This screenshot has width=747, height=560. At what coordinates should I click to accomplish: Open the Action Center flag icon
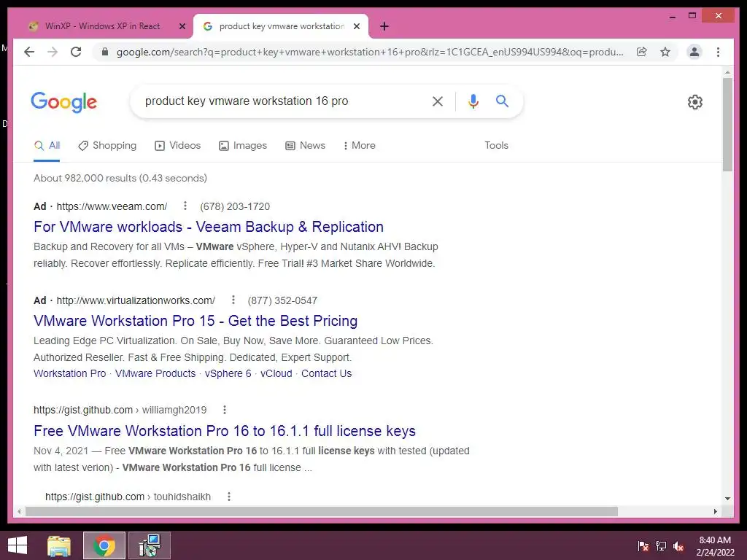tap(643, 546)
